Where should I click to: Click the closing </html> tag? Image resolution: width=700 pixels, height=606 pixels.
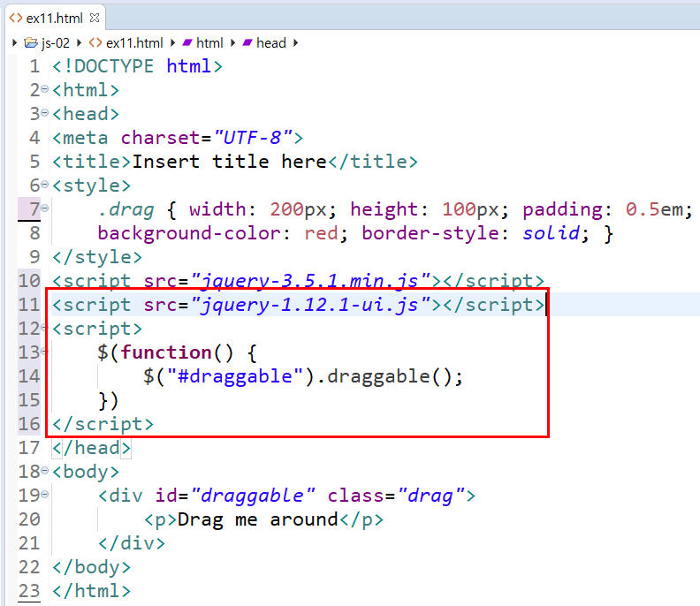[x=92, y=591]
